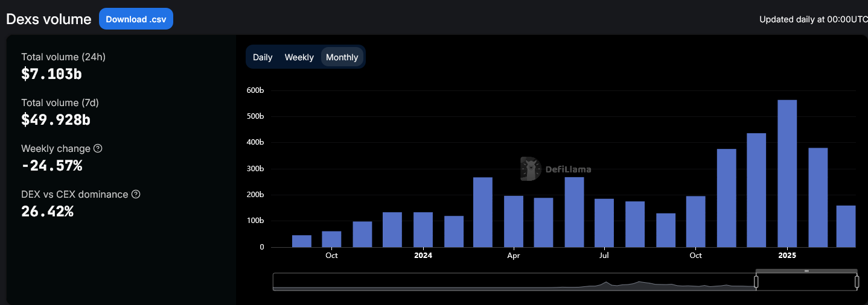Click the tallest bar at 2025
The width and height of the screenshot is (868, 305).
[x=787, y=174]
